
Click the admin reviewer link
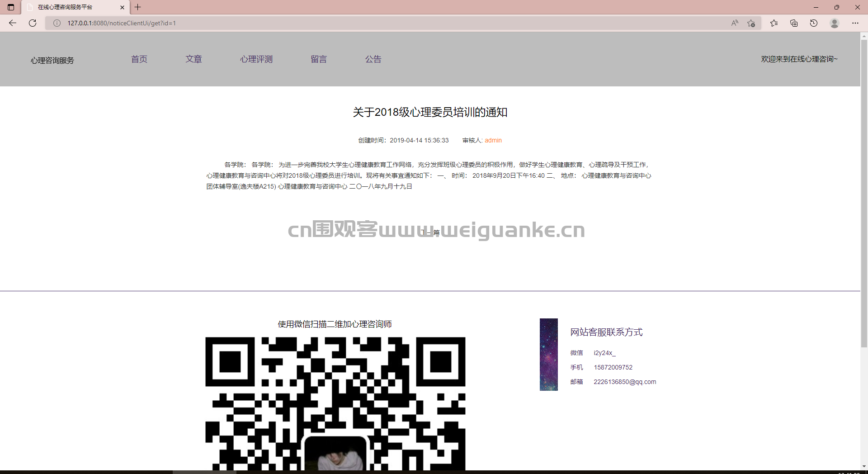pos(493,140)
